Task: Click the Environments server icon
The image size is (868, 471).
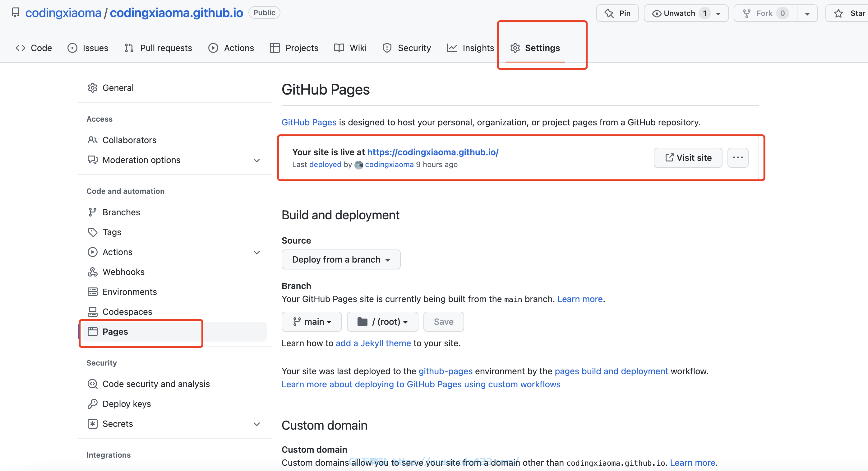Action: 92,291
